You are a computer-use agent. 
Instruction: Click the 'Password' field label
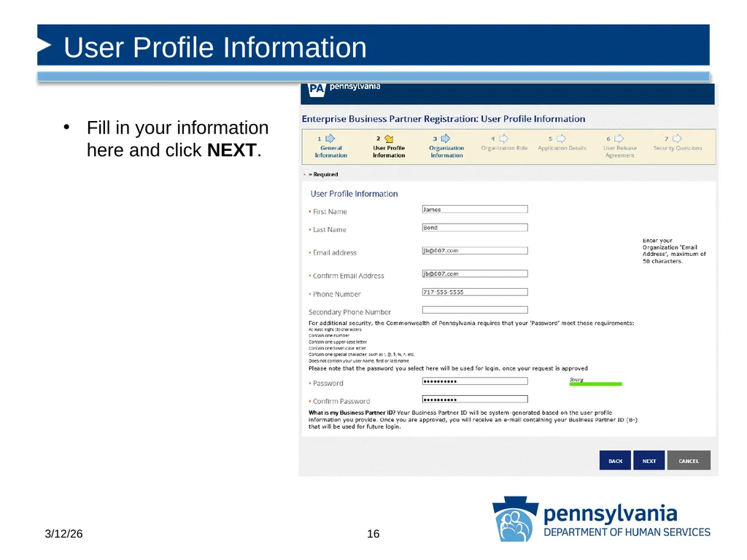328,384
